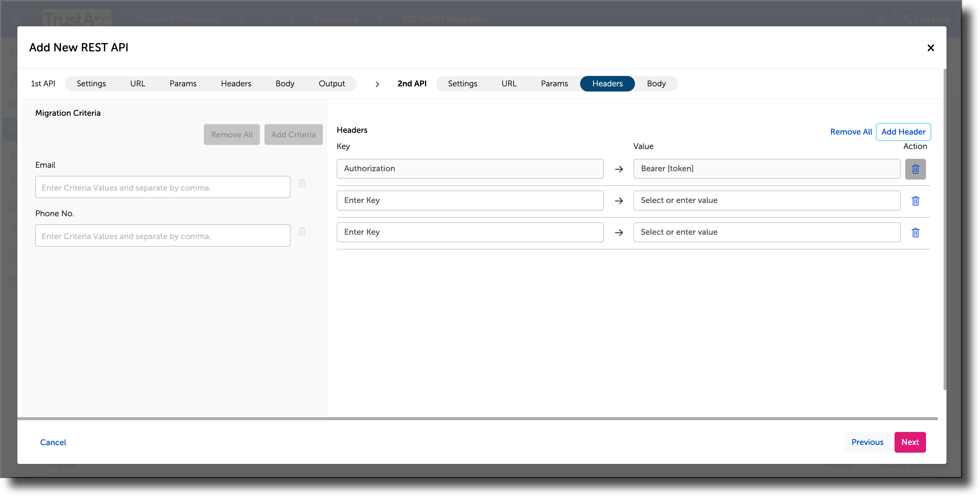Open the Bearer [token] value field
980x496 pixels.
click(767, 169)
